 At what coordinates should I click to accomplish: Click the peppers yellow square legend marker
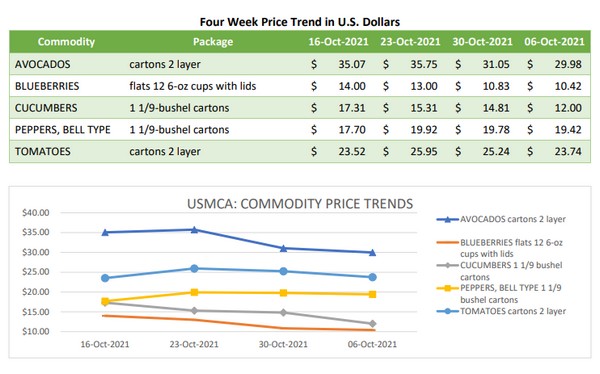[447, 288]
